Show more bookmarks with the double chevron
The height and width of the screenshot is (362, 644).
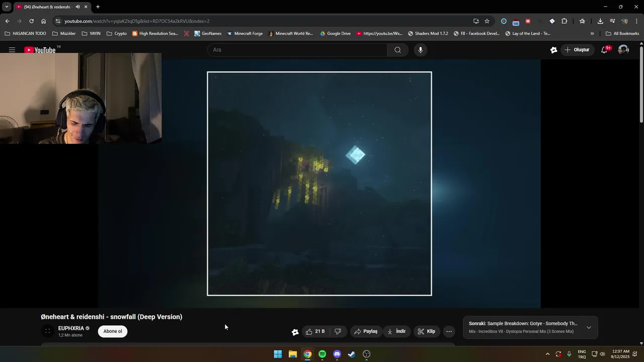[592, 34]
